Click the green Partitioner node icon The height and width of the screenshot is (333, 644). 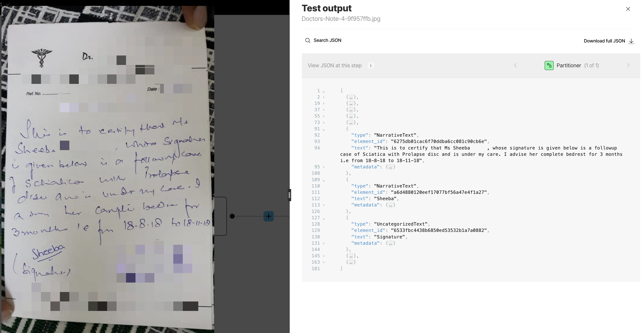click(549, 66)
